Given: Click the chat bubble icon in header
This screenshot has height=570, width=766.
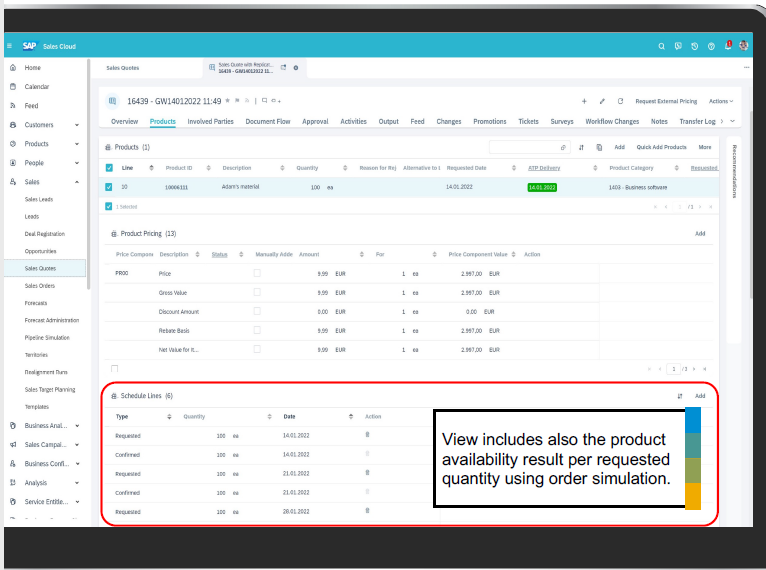Looking at the screenshot, I should [678, 46].
